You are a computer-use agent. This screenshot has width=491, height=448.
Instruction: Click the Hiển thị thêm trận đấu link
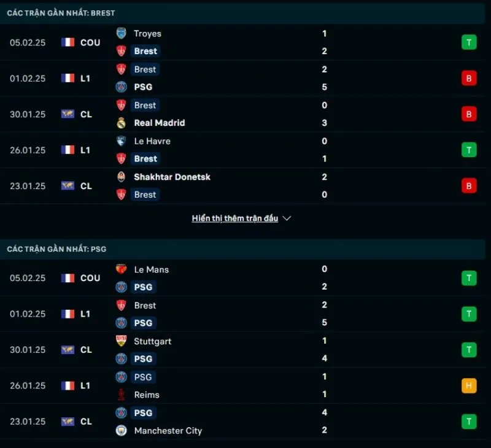pyautogui.click(x=235, y=218)
